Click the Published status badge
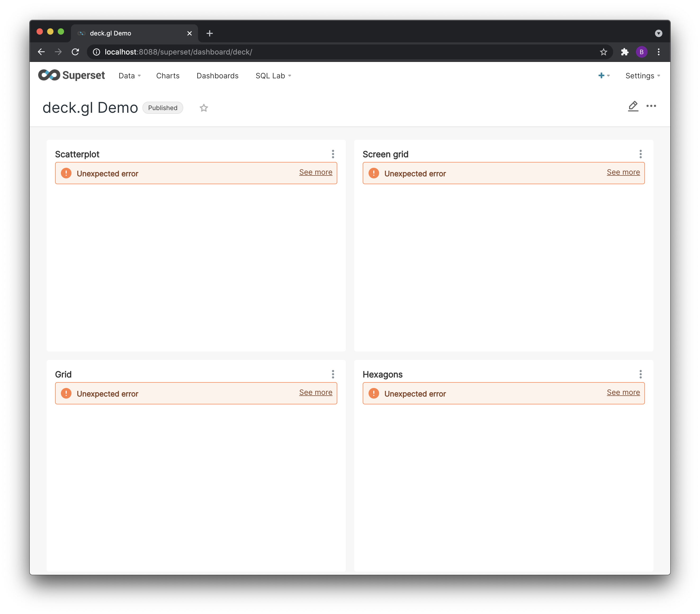700x614 pixels. (163, 108)
